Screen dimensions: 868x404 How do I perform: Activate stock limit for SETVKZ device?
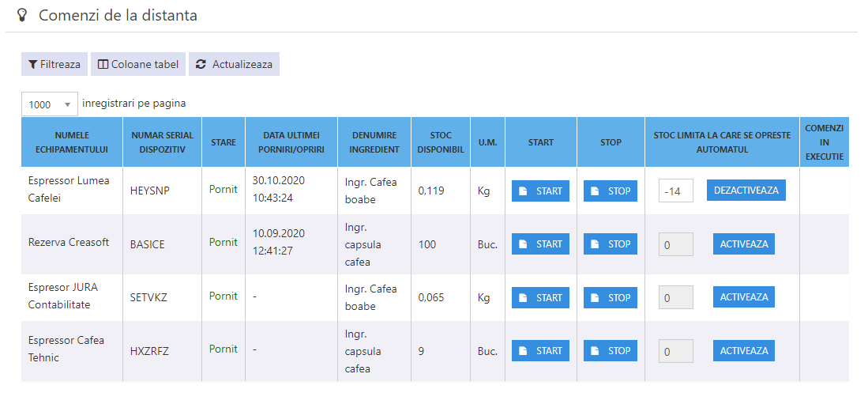point(743,297)
